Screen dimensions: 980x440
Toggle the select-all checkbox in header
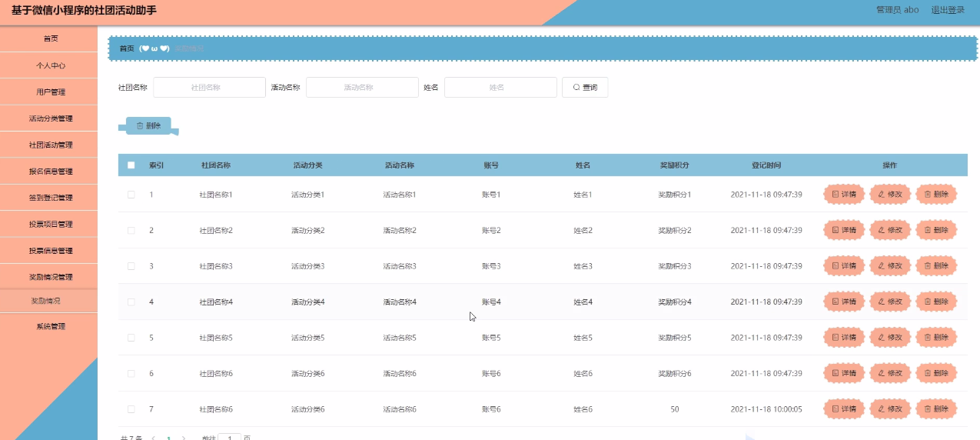click(131, 165)
